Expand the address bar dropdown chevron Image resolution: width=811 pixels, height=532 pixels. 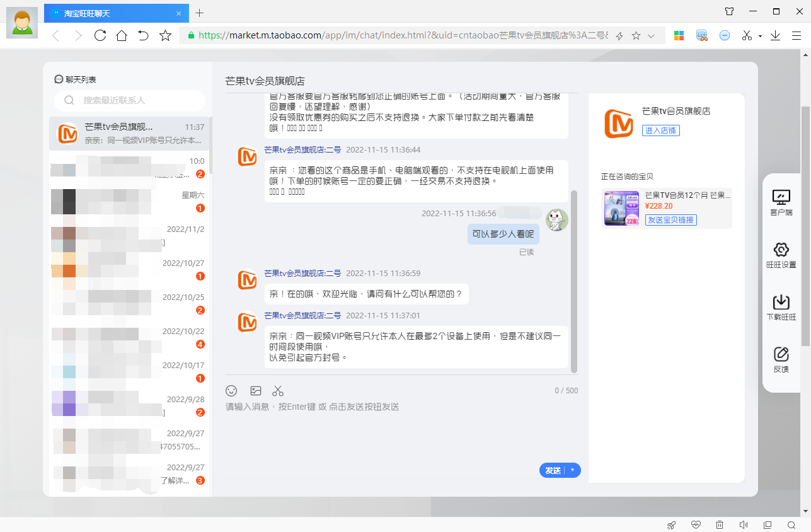(x=652, y=36)
